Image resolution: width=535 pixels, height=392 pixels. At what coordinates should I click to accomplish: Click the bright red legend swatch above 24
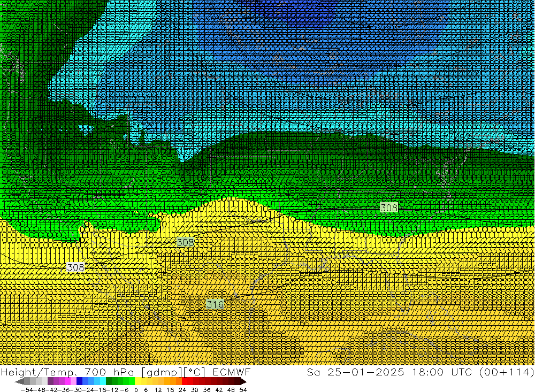(185, 381)
